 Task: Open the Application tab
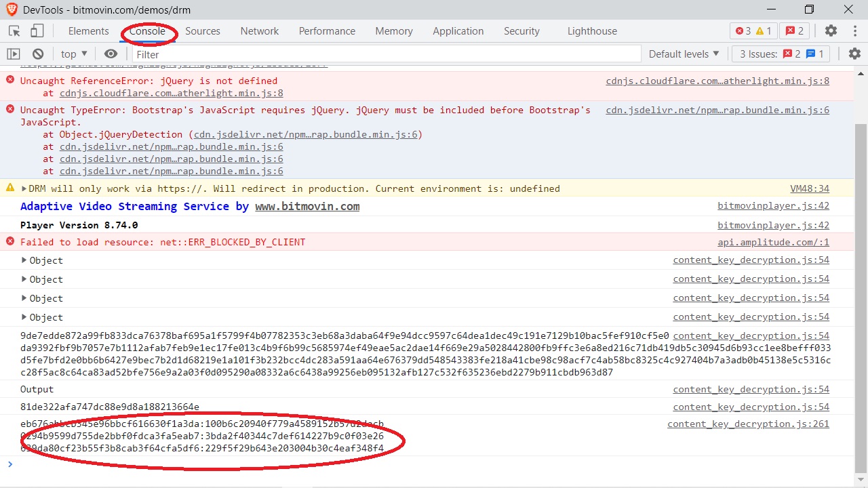point(458,31)
